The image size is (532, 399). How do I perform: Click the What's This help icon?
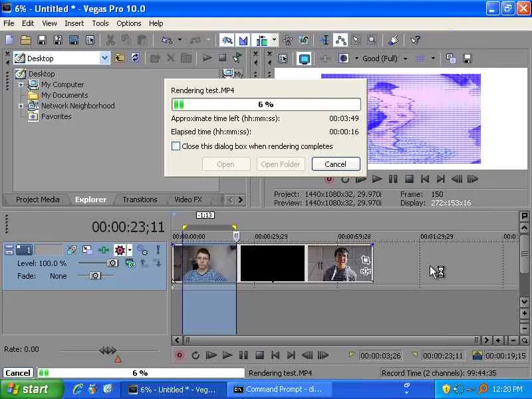point(415,40)
